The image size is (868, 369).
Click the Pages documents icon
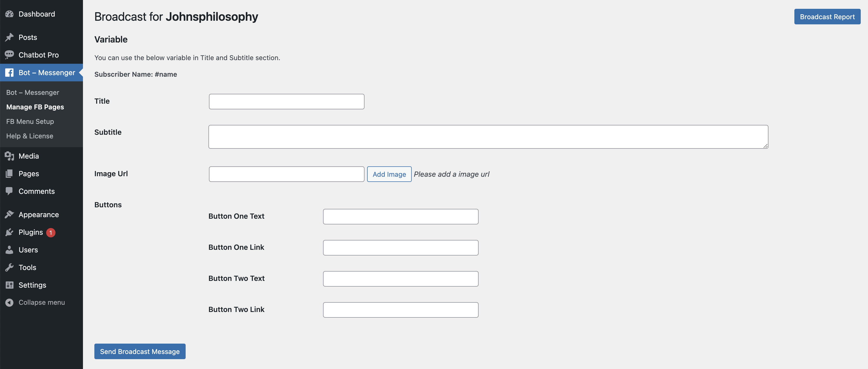(x=9, y=173)
